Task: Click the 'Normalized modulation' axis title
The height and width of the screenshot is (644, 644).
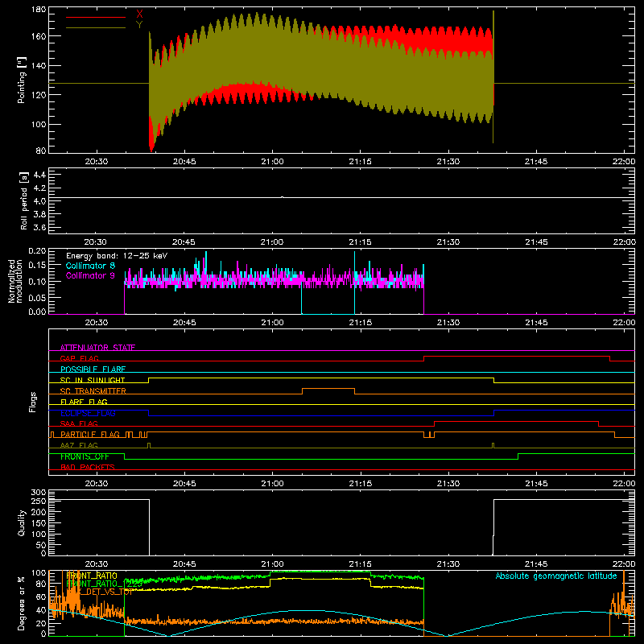Action: pyautogui.click(x=15, y=281)
